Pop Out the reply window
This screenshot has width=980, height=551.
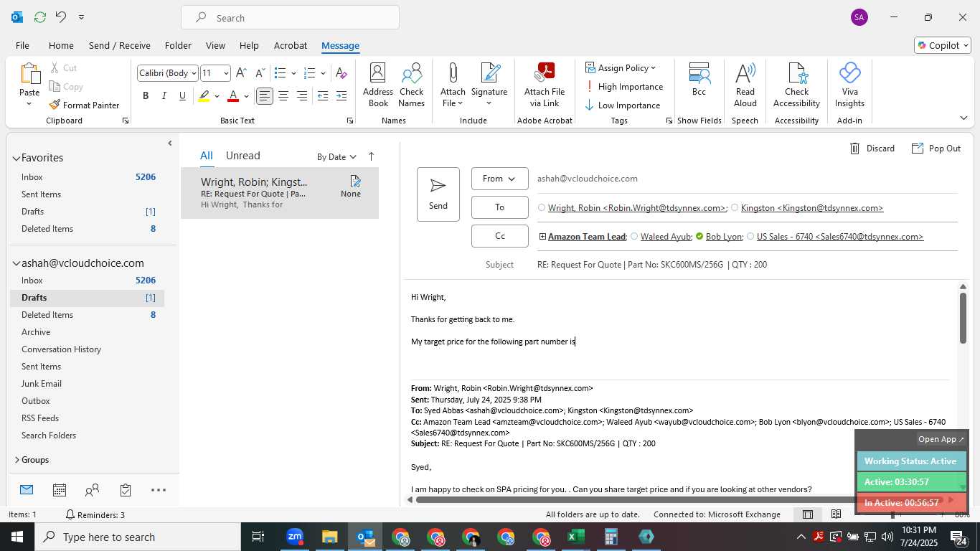tap(936, 149)
